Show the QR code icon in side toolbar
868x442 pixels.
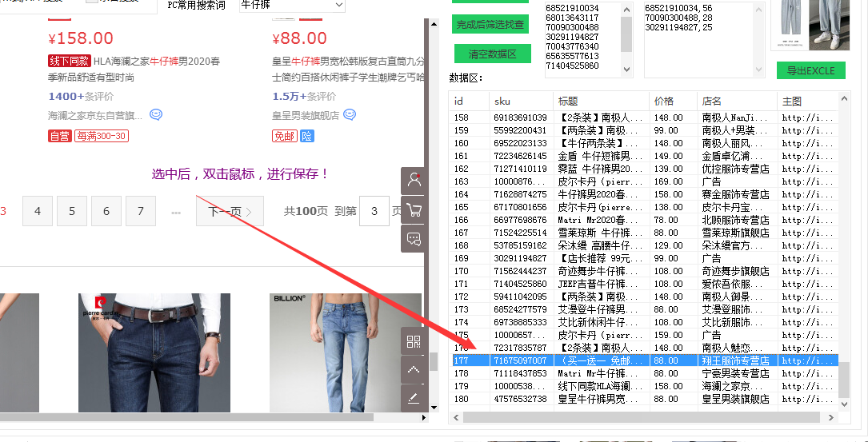pyautogui.click(x=414, y=341)
